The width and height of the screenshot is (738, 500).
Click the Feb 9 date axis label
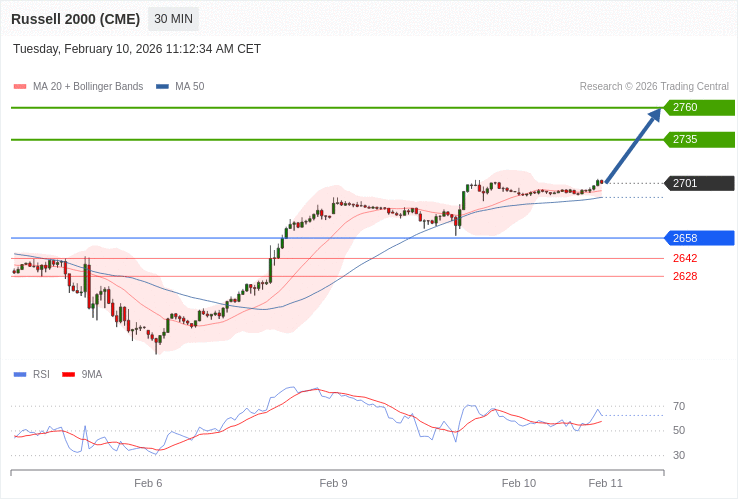(333, 483)
